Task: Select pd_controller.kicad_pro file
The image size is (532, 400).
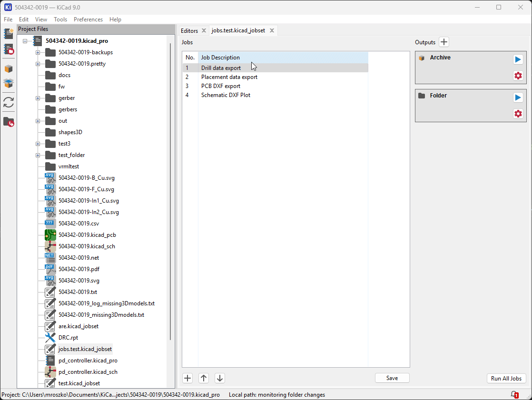Action: coord(88,361)
